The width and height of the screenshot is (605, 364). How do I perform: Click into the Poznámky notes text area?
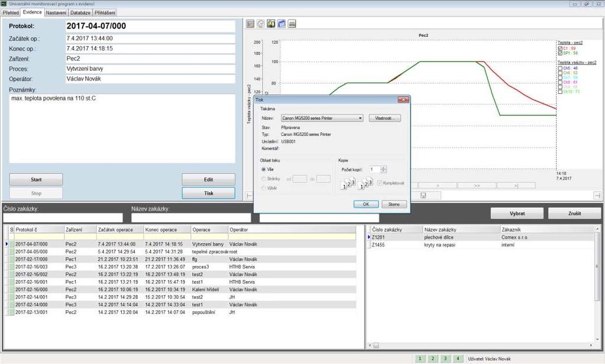coord(122,129)
